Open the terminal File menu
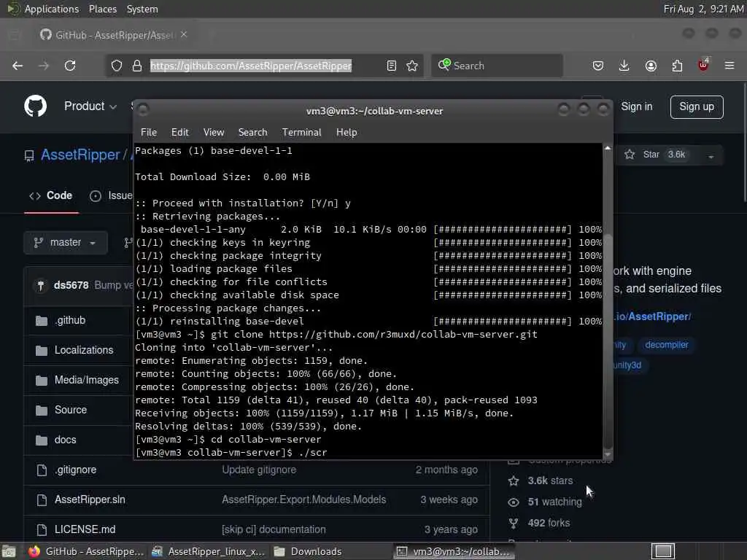 click(x=149, y=133)
